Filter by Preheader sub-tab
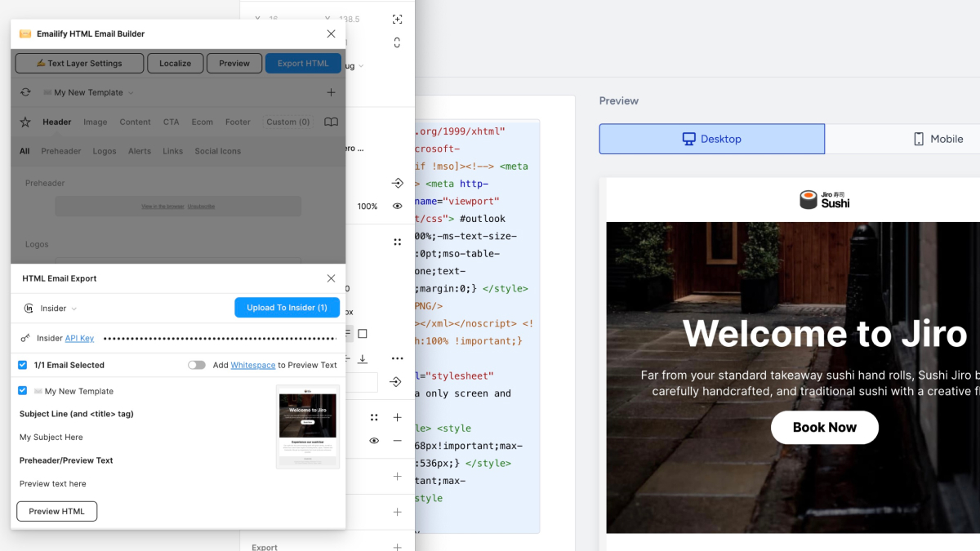 61,151
